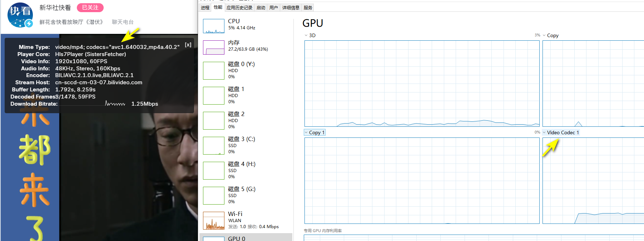Click the Video Info 1920x1080, 60FPS text

(x=81, y=61)
